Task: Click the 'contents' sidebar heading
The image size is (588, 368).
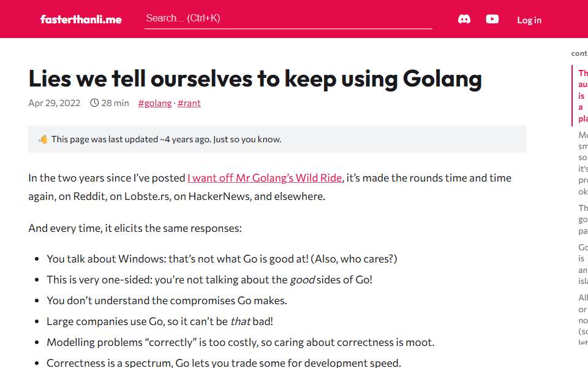Action: click(x=579, y=53)
